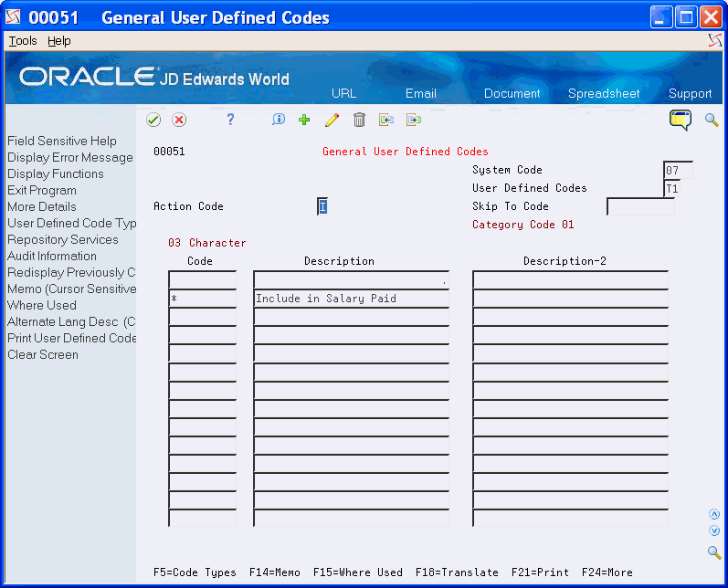
Task: Choose Where Used
Action: pos(42,305)
